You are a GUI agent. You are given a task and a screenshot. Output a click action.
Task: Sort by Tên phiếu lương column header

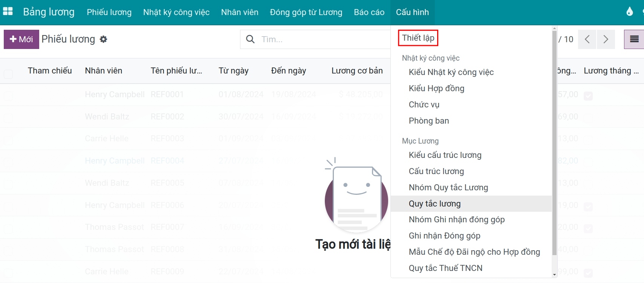[176, 71]
